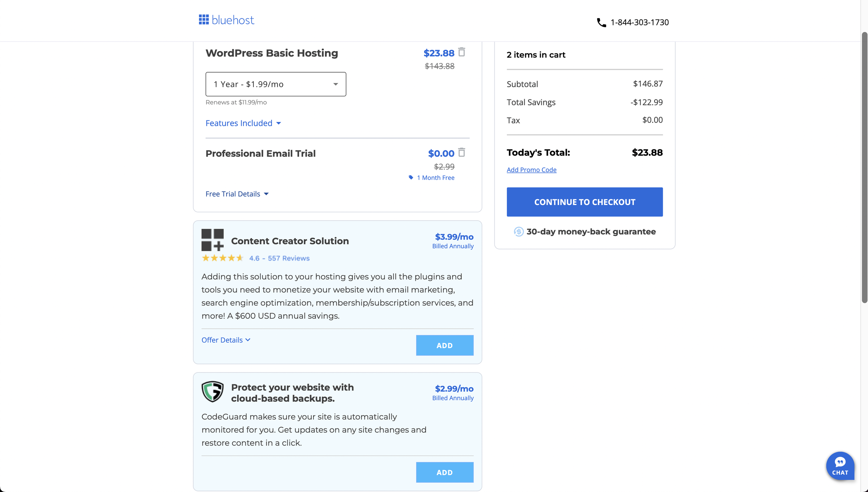Click the Bluehost logo
The image size is (868, 492).
point(226,20)
